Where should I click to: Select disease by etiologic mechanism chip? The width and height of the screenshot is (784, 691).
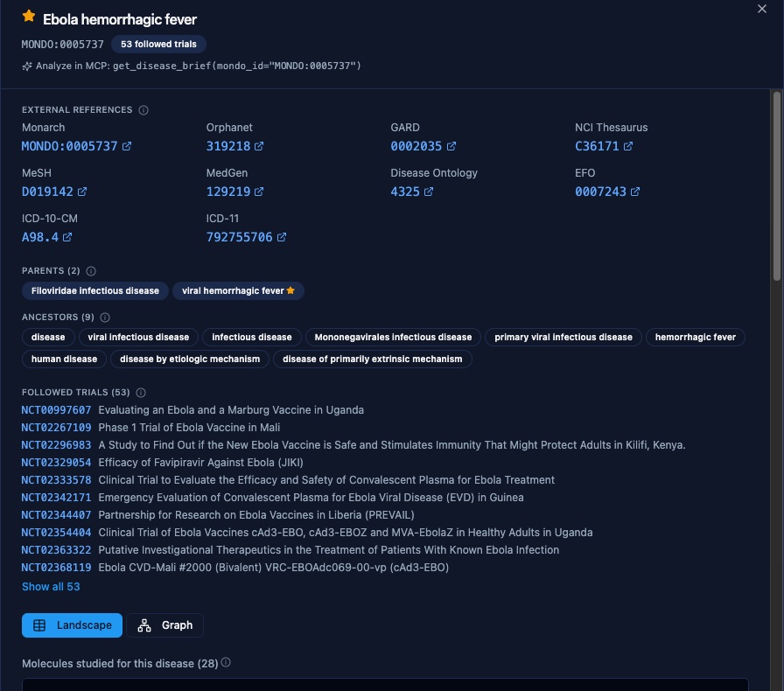coord(190,359)
